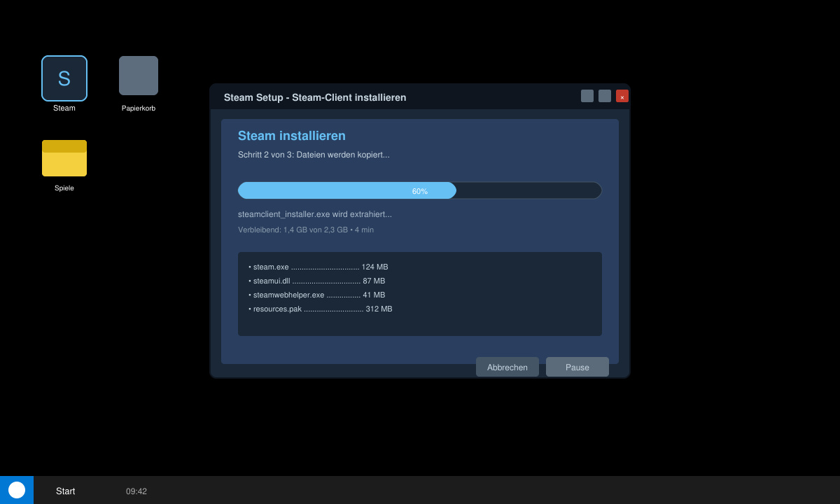Click 'Schritt 2 von 3' status text
Image resolution: width=840 pixels, height=504 pixels.
coord(314,155)
